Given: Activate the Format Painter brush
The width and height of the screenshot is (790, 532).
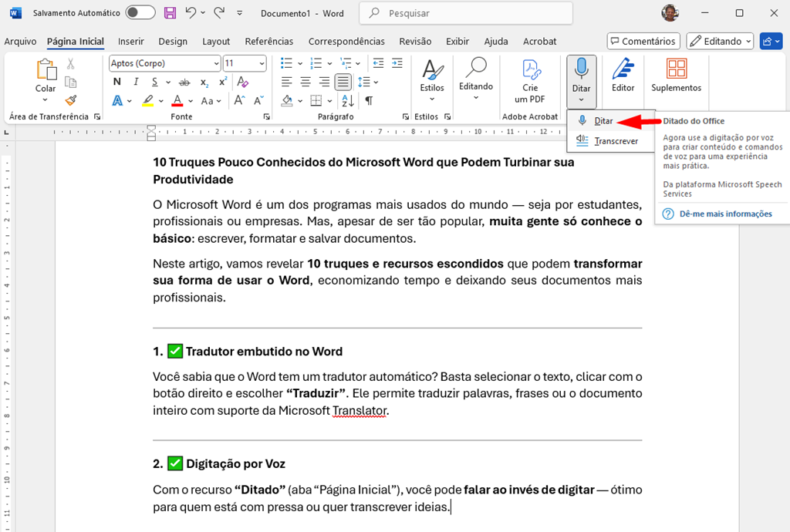Looking at the screenshot, I should coord(70,101).
